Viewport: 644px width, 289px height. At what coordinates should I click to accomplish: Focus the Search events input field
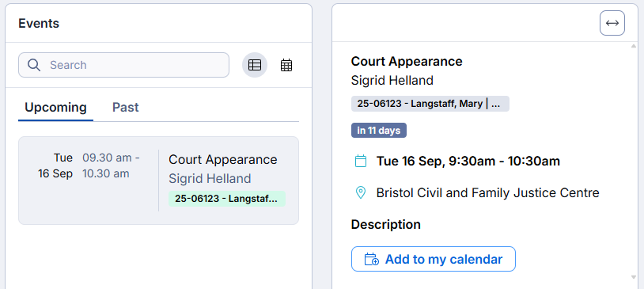123,65
